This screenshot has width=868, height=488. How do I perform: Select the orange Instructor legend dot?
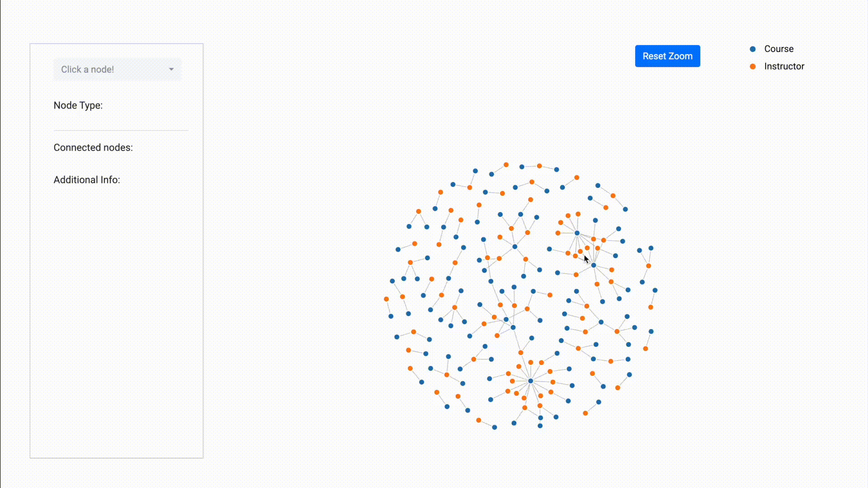(753, 66)
